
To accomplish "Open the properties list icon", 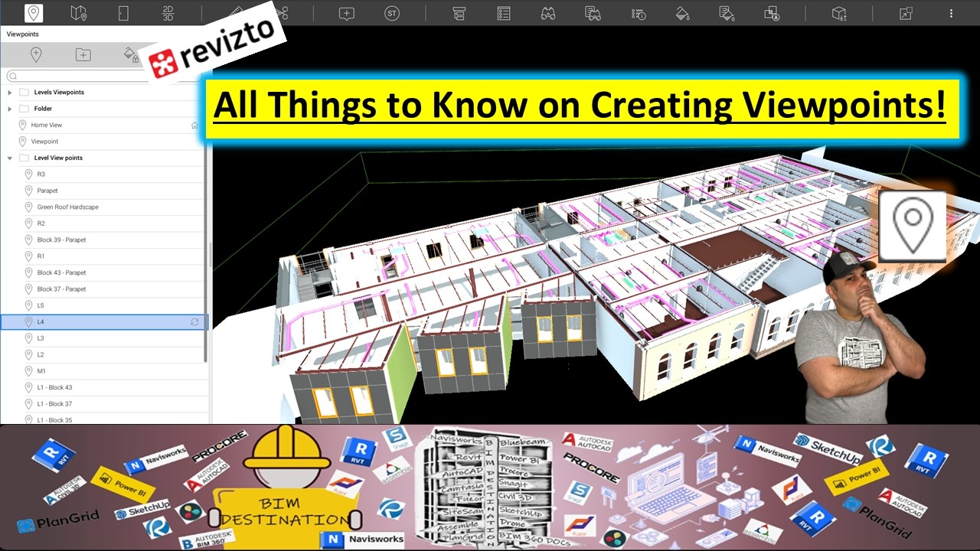I will (x=504, y=13).
